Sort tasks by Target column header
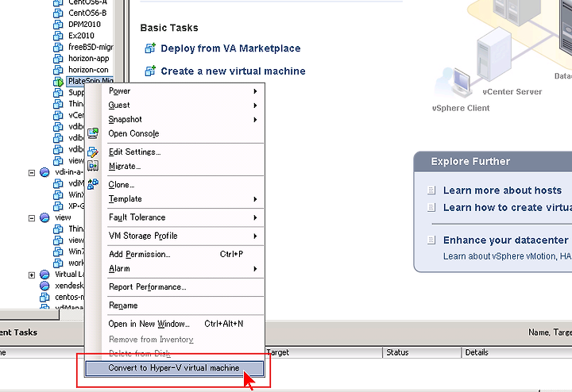 (323, 352)
